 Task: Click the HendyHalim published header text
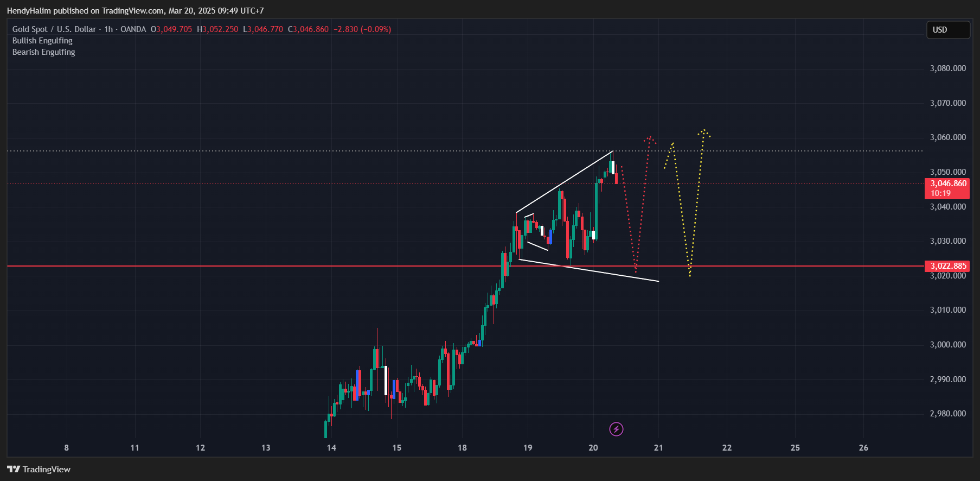coord(135,11)
